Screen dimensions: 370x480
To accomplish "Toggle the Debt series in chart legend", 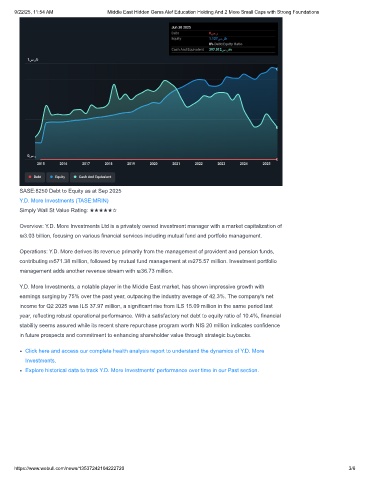I will [x=35, y=177].
